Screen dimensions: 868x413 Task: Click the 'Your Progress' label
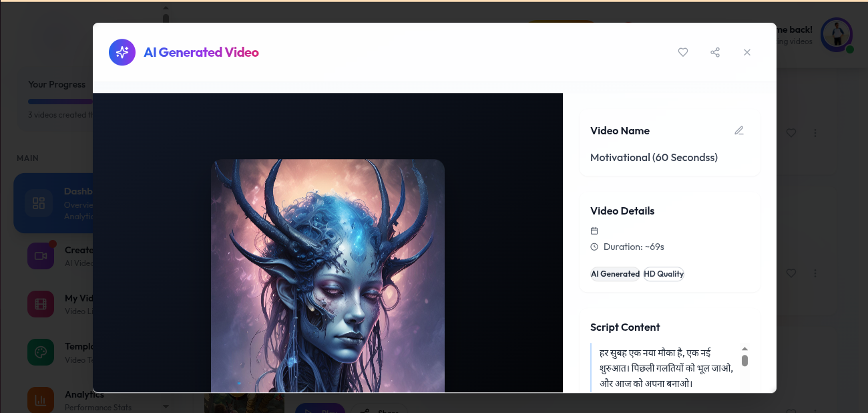(x=57, y=85)
